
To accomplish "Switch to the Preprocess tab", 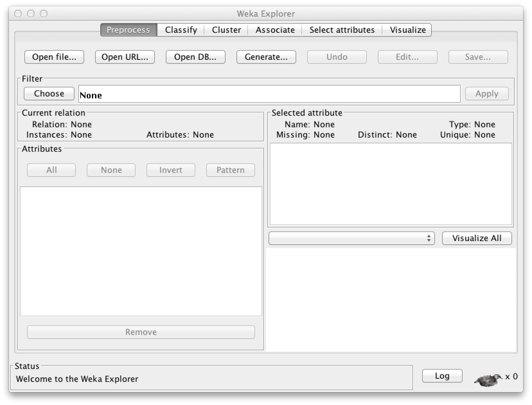I will 129,30.
